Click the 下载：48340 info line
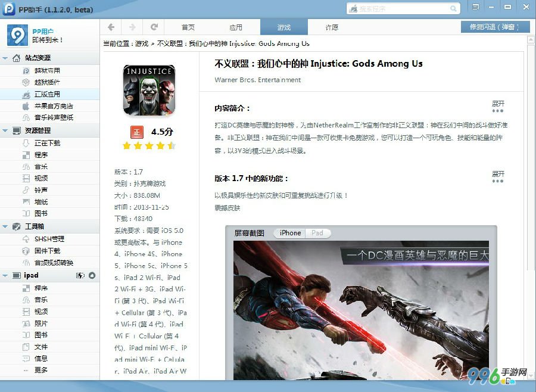The width and height of the screenshot is (536, 392). pyautogui.click(x=133, y=219)
